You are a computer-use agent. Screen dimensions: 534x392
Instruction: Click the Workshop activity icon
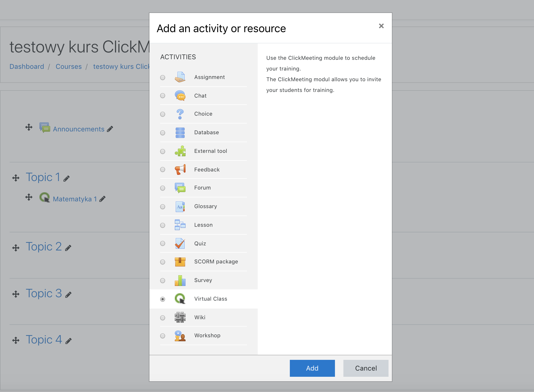(x=180, y=336)
